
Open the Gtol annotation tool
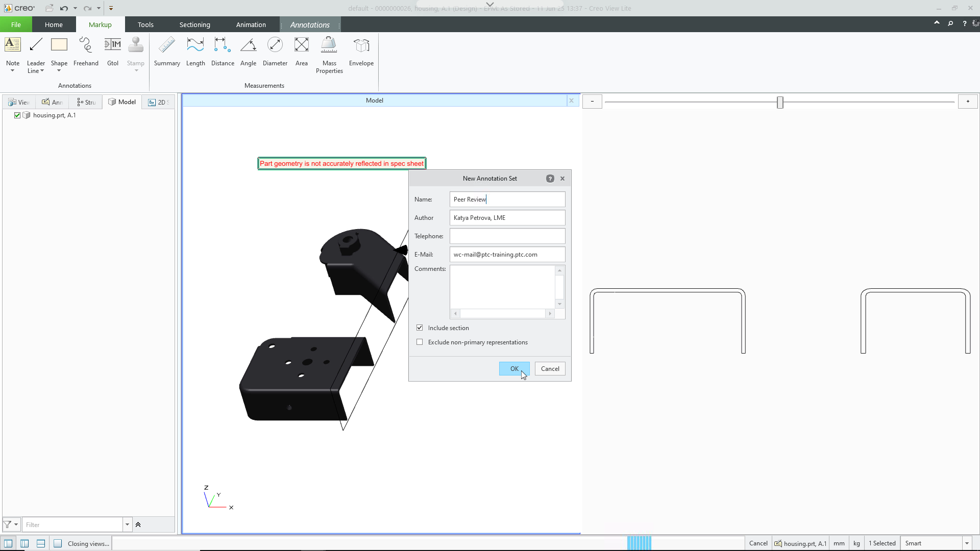[113, 51]
